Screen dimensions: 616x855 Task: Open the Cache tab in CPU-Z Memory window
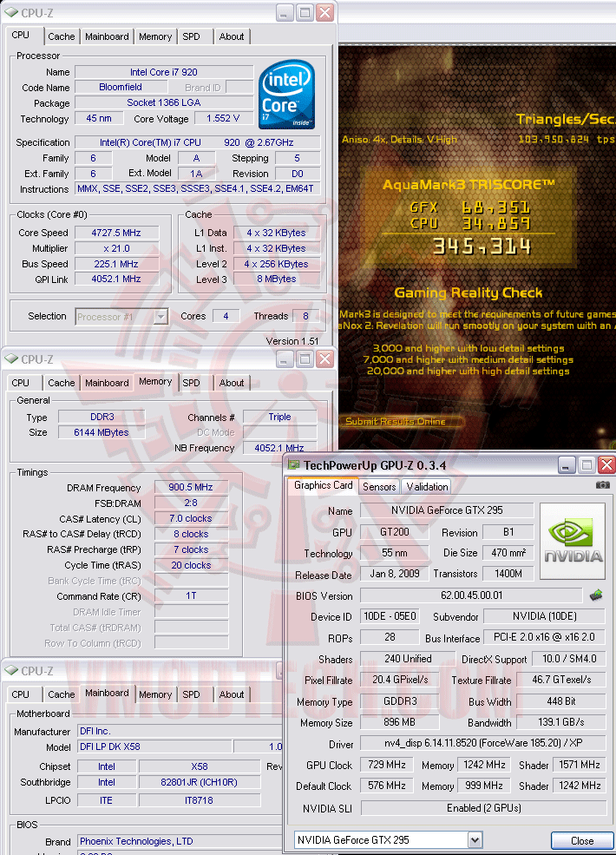62,383
